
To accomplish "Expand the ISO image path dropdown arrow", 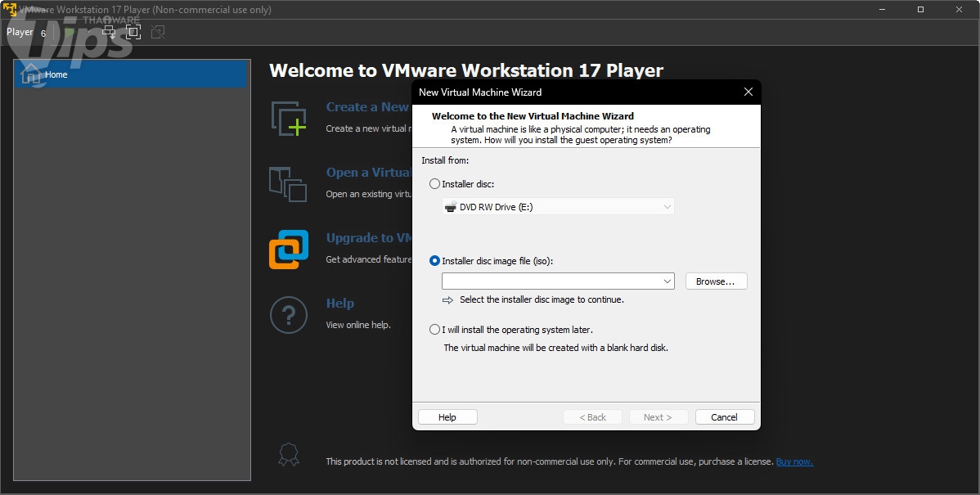I will [x=667, y=281].
